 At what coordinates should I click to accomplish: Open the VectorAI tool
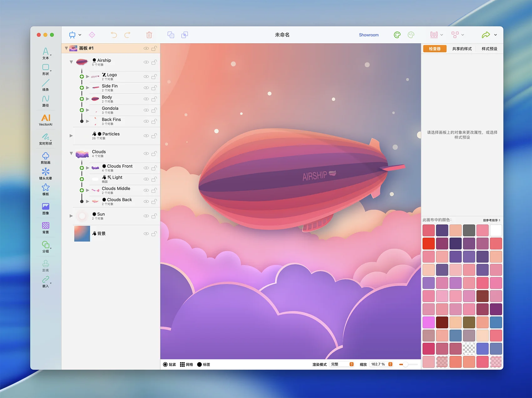tap(46, 120)
